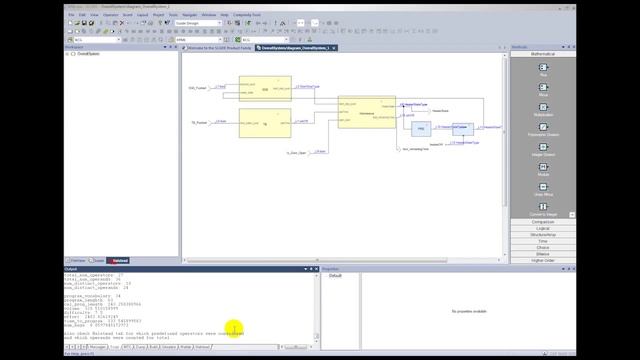The height and width of the screenshot is (360, 640).
Task: Collapse the Mathematical palette category header
Action: [x=543, y=54]
